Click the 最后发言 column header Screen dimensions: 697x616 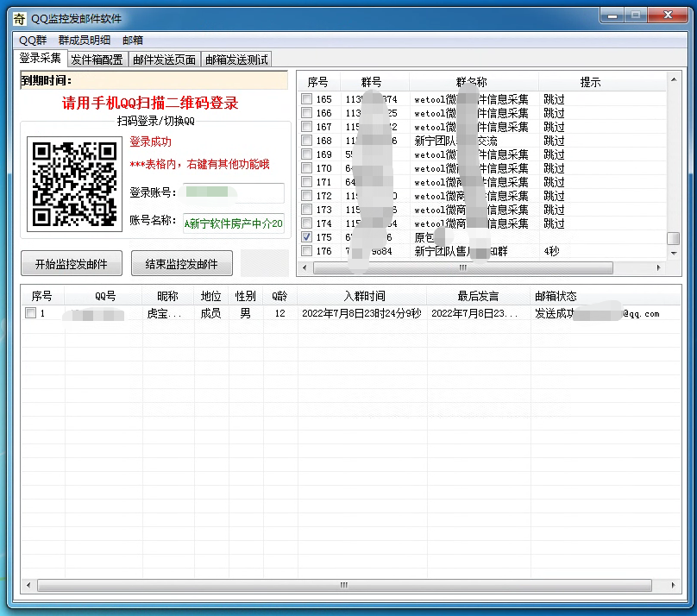(479, 296)
